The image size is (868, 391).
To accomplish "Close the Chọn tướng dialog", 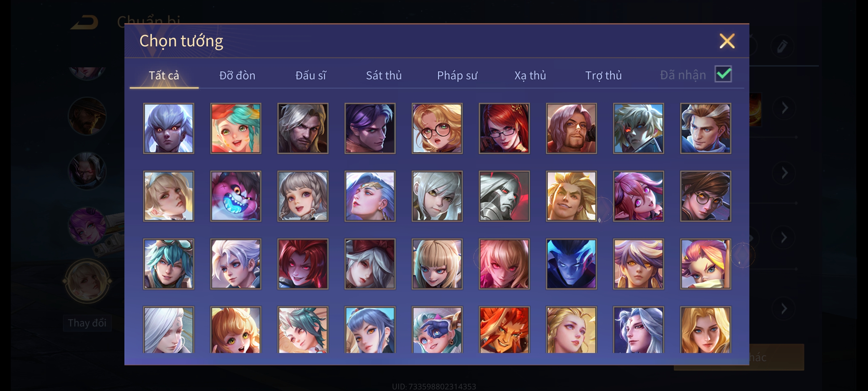I will click(727, 41).
